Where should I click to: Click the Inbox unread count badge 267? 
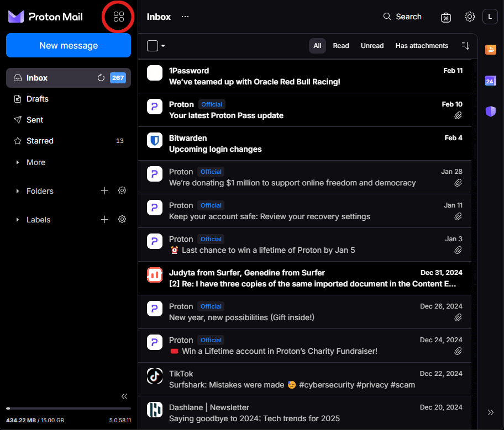[118, 78]
